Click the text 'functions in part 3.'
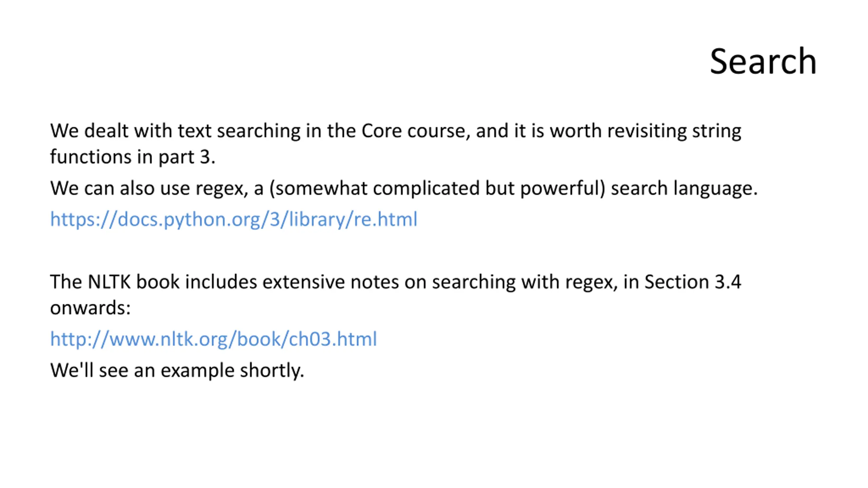868x488 pixels. click(x=133, y=157)
